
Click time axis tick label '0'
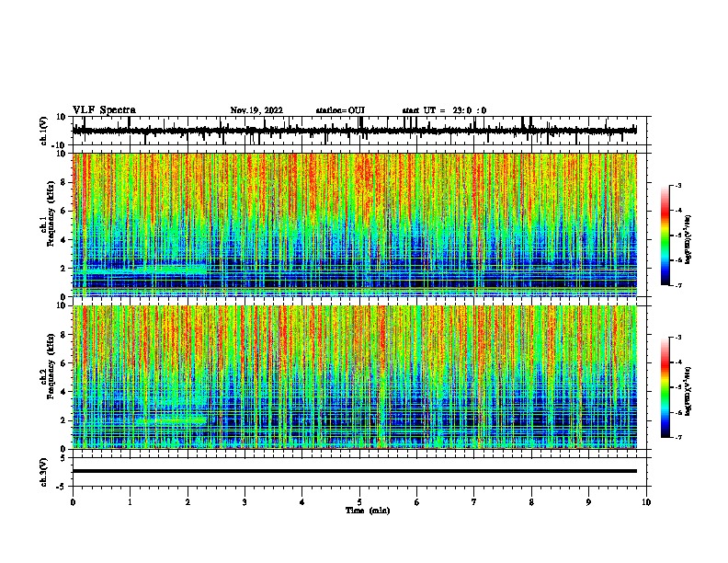pos(73,502)
